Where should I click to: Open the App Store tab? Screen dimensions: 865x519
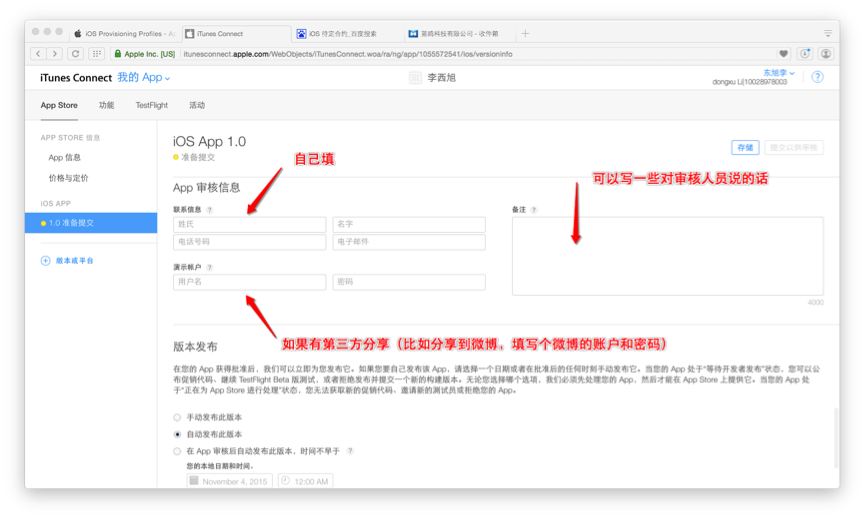tap(59, 105)
